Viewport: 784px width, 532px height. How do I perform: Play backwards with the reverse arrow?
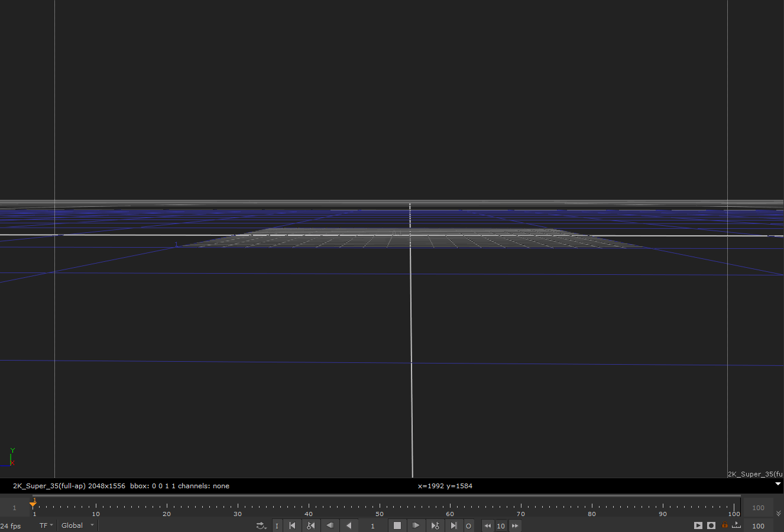(x=349, y=525)
